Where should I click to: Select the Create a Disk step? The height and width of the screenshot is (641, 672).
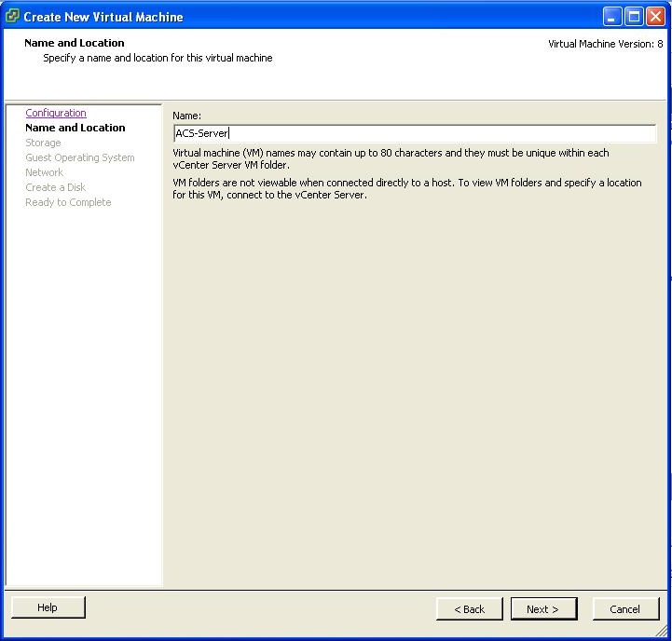(55, 187)
